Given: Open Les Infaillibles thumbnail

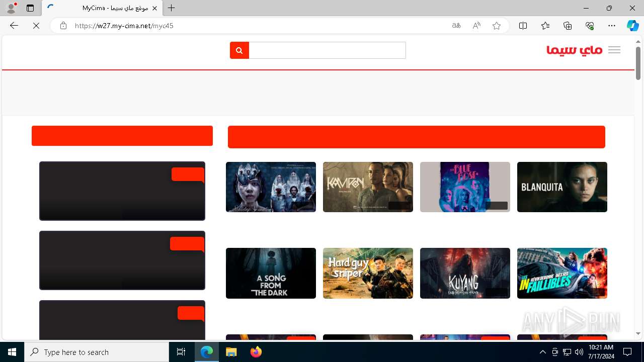Looking at the screenshot, I should pyautogui.click(x=562, y=273).
